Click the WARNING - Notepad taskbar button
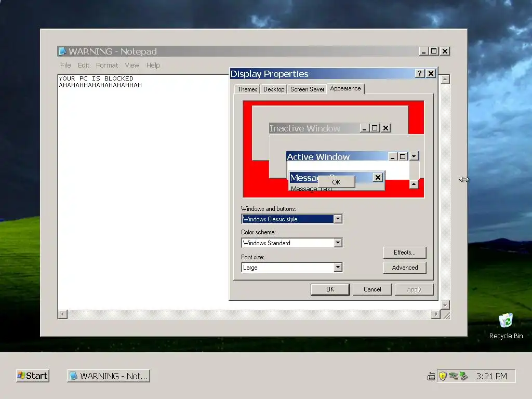Viewport: 532px width, 399px height. (109, 376)
